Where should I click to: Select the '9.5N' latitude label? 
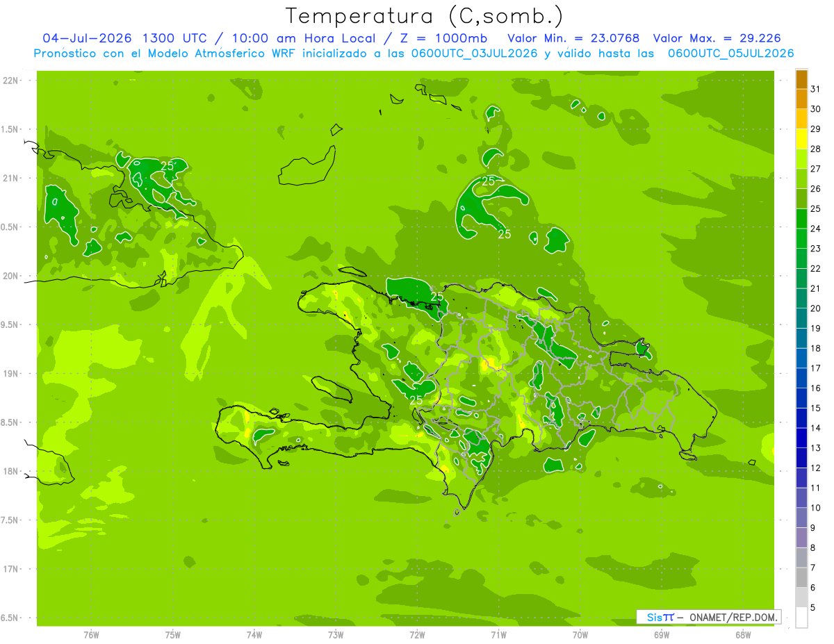coord(9,324)
